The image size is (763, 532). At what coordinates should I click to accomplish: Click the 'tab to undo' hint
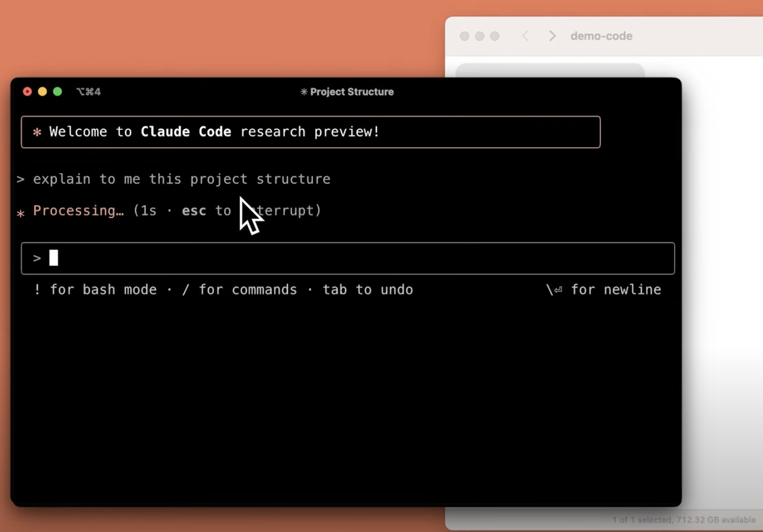(368, 289)
